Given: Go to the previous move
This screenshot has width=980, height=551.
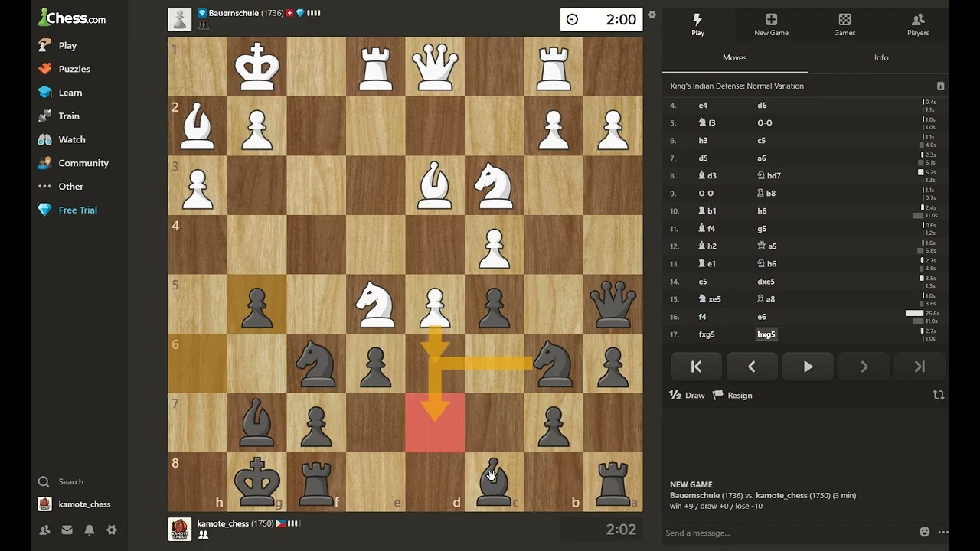Looking at the screenshot, I should tap(752, 367).
